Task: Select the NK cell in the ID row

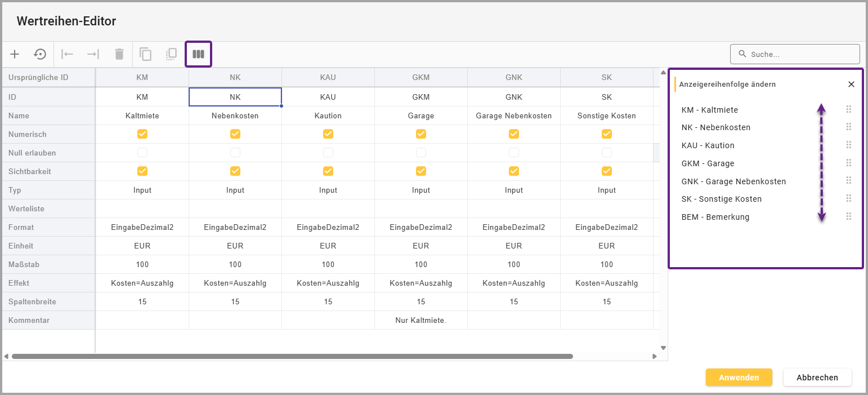Action: [235, 97]
